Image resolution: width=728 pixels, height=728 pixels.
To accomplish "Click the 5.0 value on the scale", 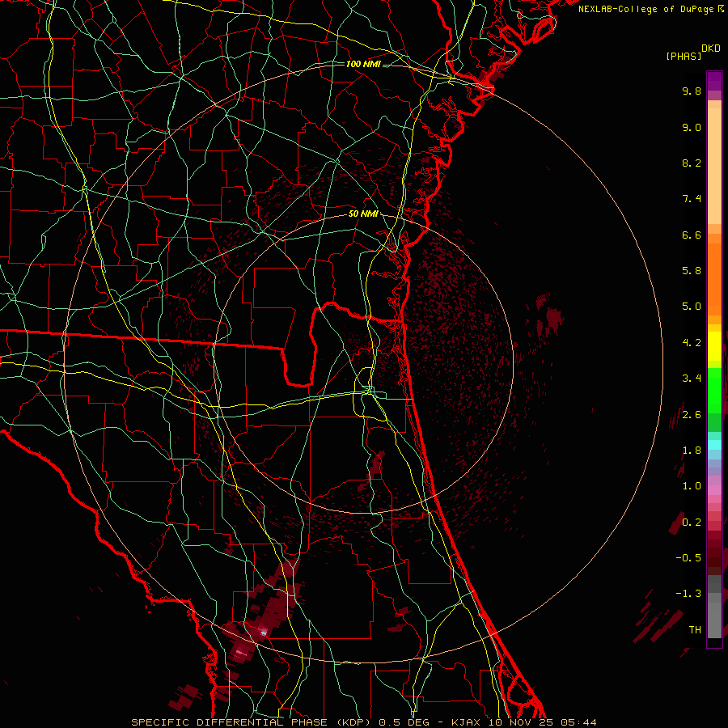I will coord(692,307).
